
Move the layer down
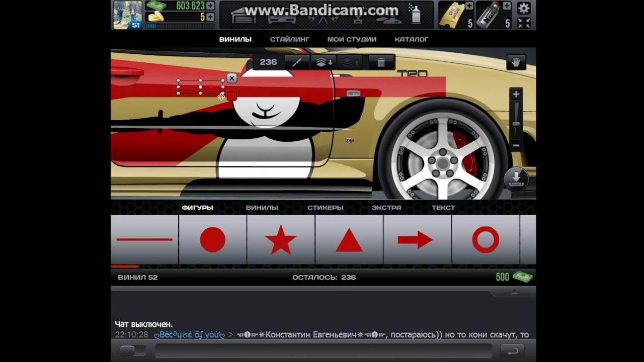coord(323,62)
